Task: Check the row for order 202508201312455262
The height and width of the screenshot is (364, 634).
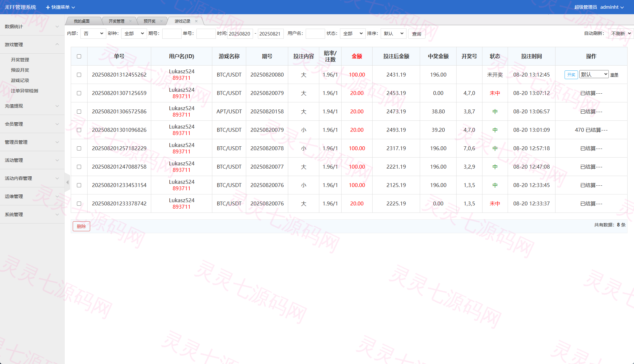Action: point(79,75)
